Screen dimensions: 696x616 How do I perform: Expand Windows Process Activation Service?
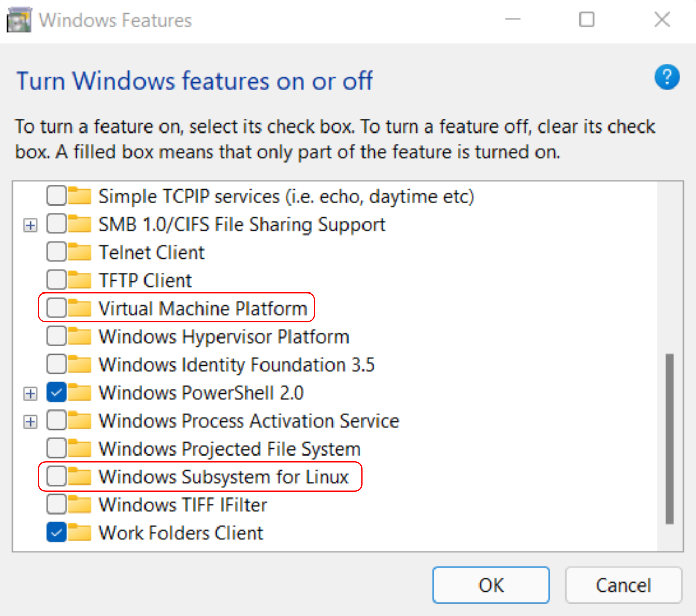pos(30,420)
